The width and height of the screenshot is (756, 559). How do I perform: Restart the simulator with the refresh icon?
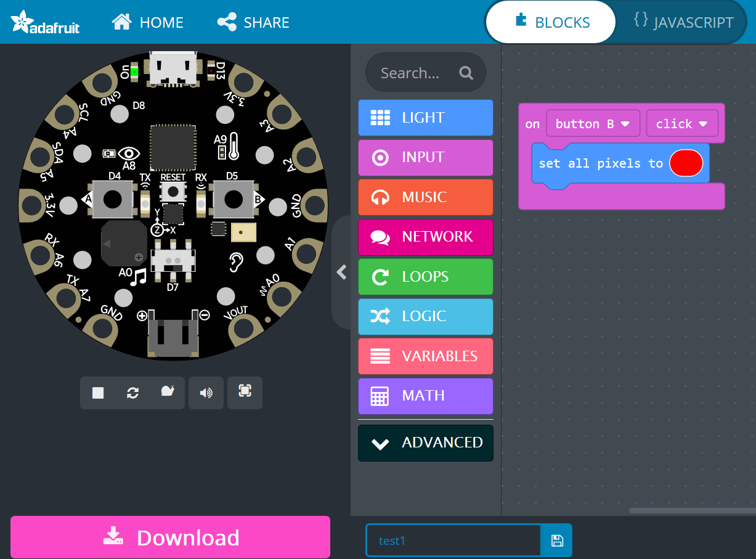[x=132, y=393]
